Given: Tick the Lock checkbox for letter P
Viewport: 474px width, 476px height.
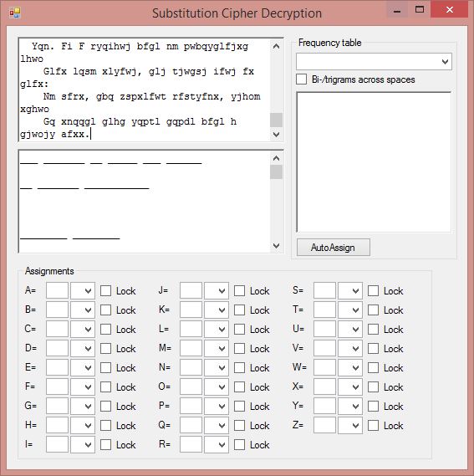Looking at the screenshot, I should (239, 407).
